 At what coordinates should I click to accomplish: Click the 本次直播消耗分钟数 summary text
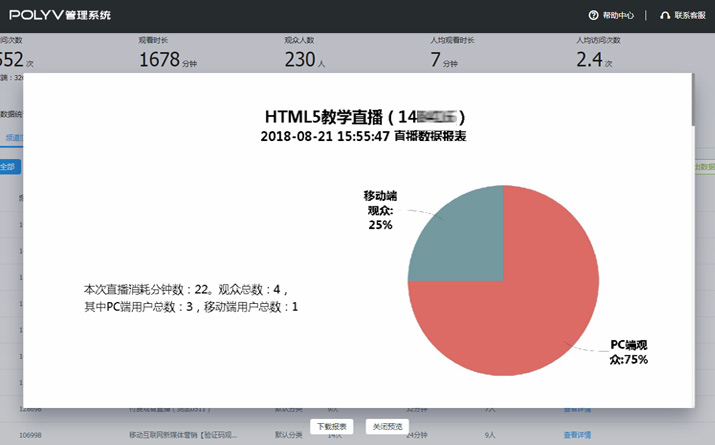[190, 297]
